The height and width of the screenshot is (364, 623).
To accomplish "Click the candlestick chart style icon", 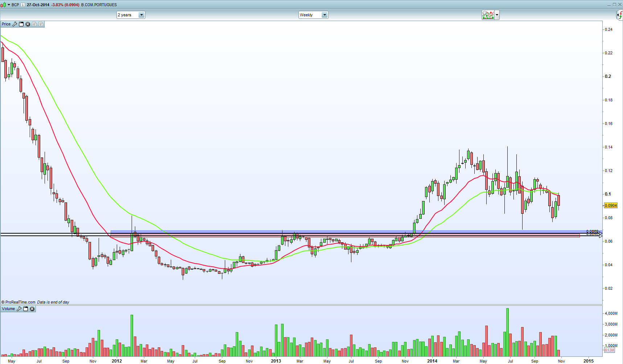I will [3, 5].
